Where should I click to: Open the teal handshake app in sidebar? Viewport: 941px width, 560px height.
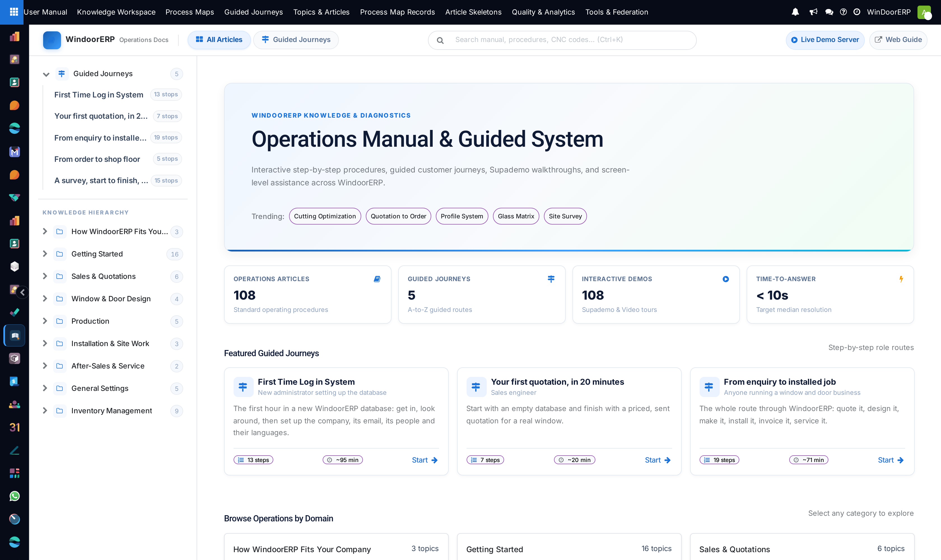click(x=14, y=198)
